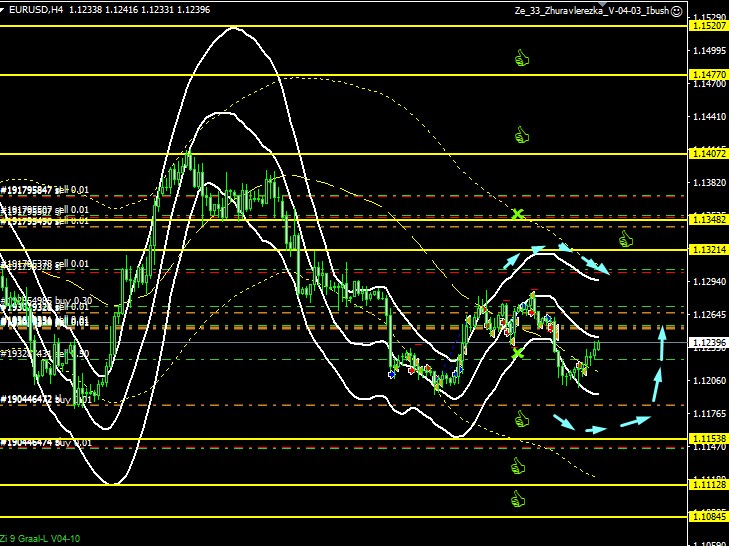Click the 1.15207 yellow price level tag
This screenshot has width=729, height=546.
coord(707,25)
